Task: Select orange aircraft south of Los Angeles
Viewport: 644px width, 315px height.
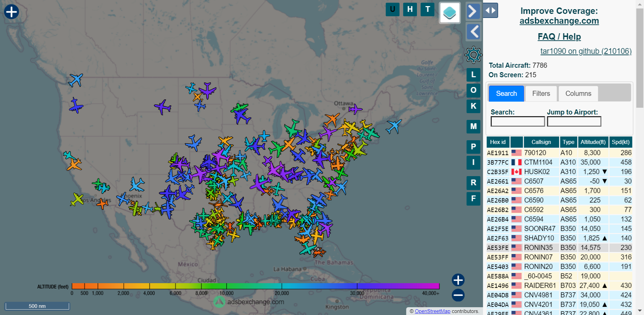Action: [x=102, y=203]
